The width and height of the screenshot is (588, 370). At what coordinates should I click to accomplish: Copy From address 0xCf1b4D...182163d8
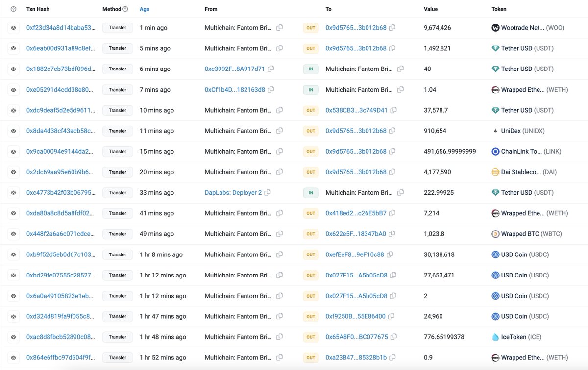[x=270, y=90]
